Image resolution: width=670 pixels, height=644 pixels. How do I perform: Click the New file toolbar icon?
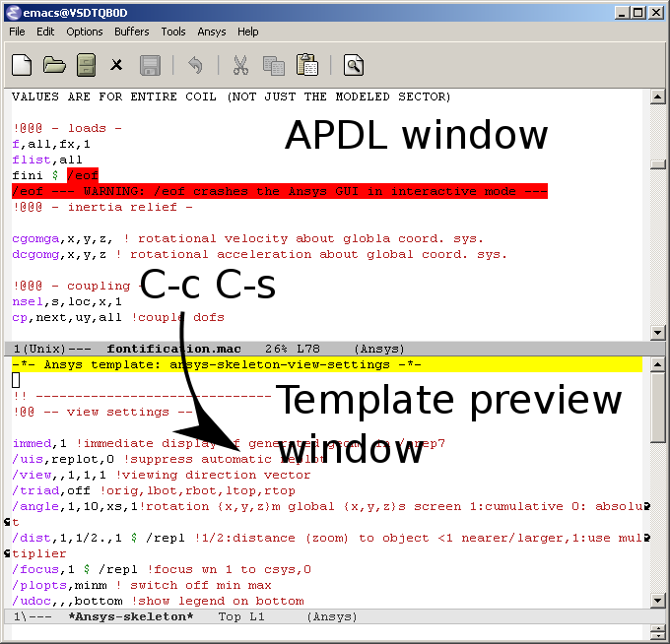pos(22,65)
